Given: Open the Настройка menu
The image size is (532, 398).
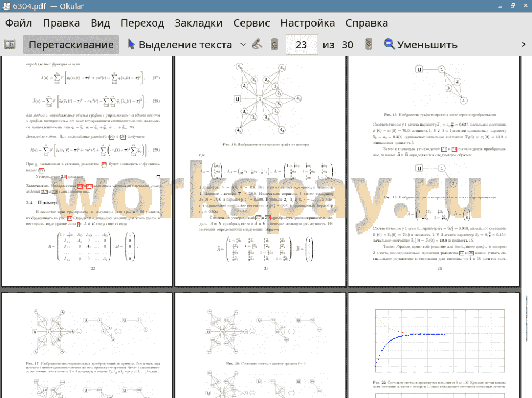Looking at the screenshot, I should coord(307,23).
